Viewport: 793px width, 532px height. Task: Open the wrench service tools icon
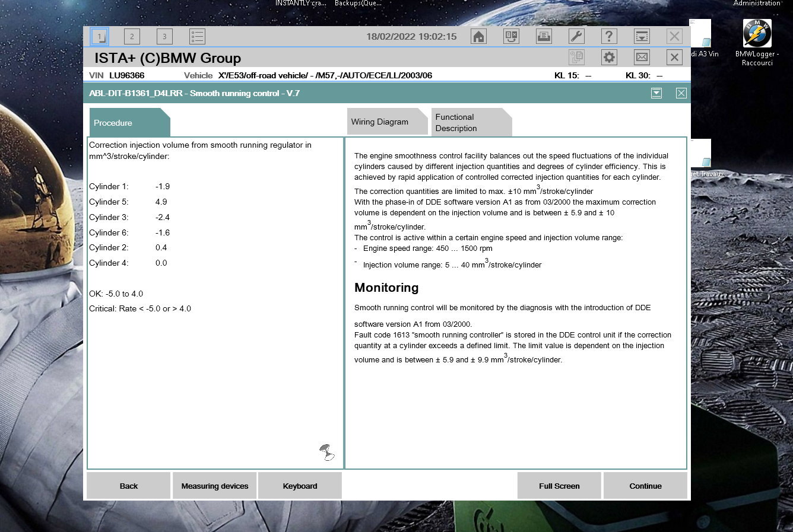point(576,37)
